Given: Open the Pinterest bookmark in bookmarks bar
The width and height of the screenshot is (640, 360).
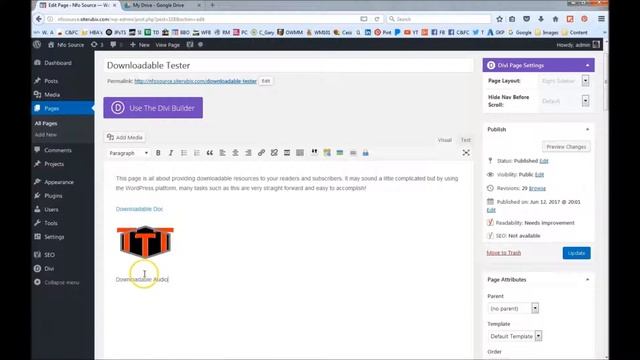Looking at the screenshot, I should click(x=383, y=32).
